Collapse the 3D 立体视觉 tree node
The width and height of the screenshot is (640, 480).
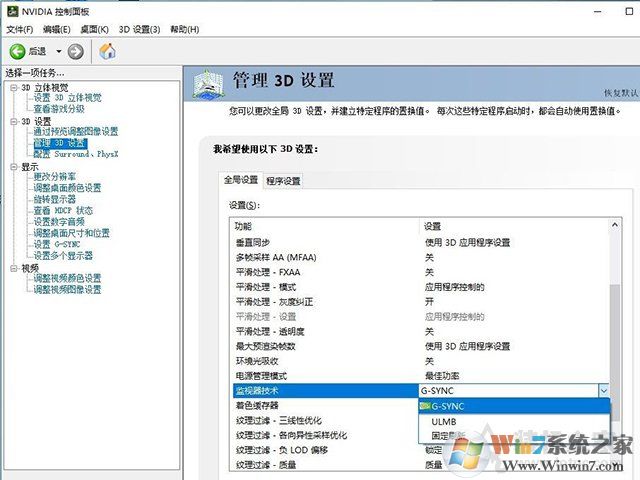(14, 87)
